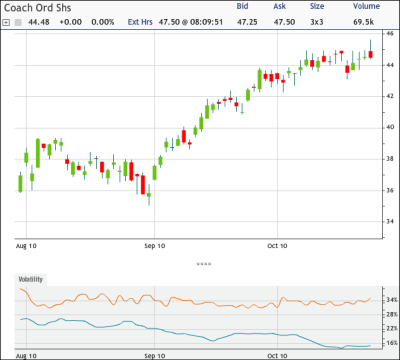Click the four-dot divider between the charts
The height and width of the screenshot is (360, 400).
(x=204, y=264)
